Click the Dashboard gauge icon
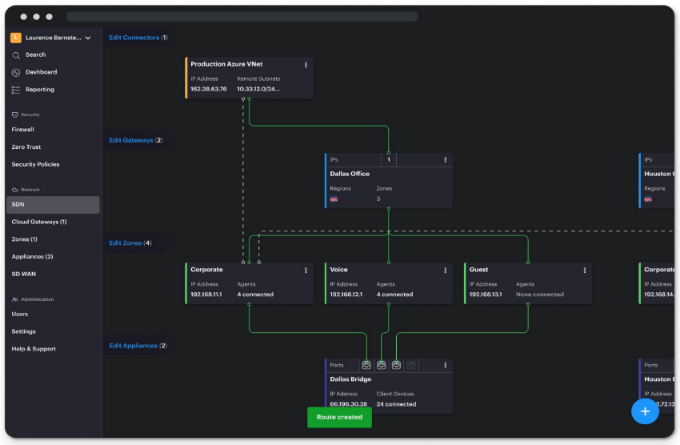Screen dimensions: 680x445 coord(16,72)
